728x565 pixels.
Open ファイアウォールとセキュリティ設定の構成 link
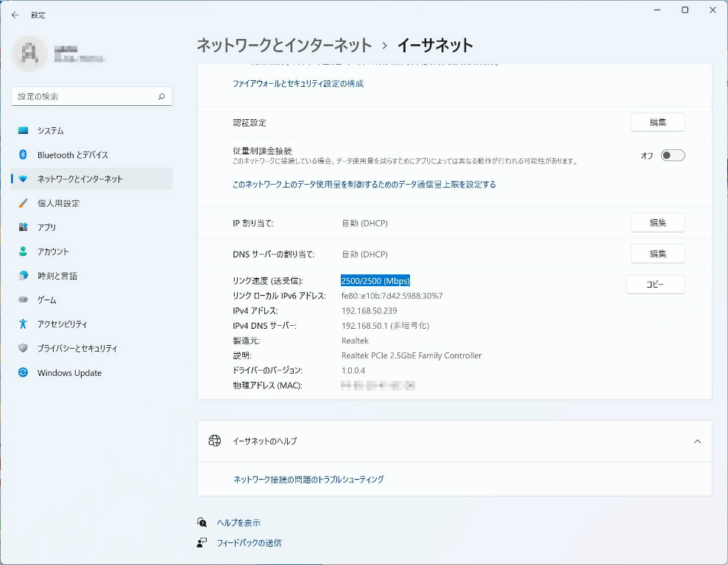coord(298,84)
